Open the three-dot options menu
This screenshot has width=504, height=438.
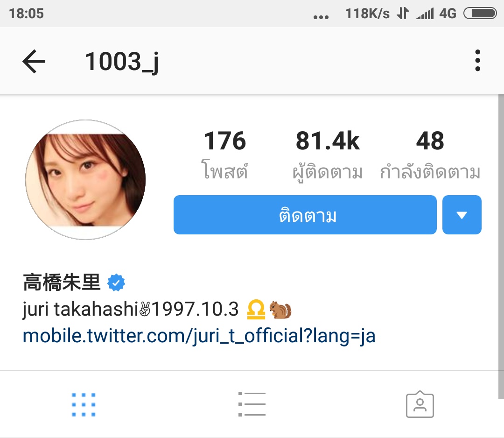pos(478,60)
